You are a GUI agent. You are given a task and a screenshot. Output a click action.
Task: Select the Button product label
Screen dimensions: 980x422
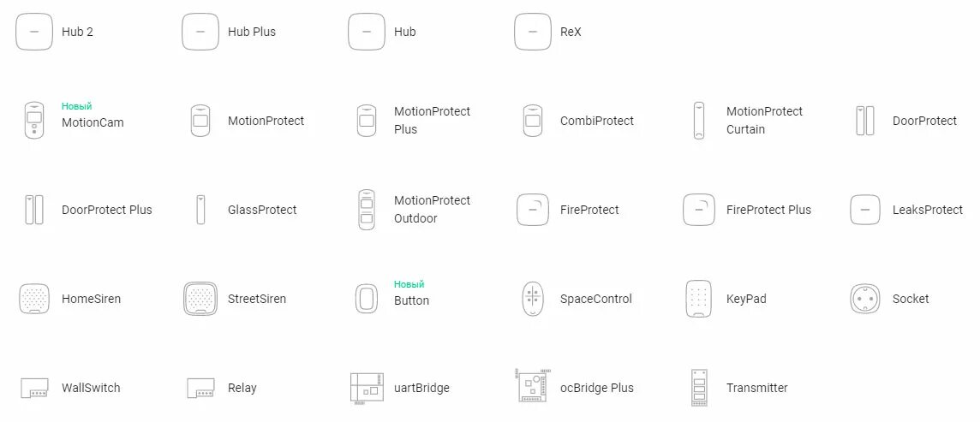(411, 300)
